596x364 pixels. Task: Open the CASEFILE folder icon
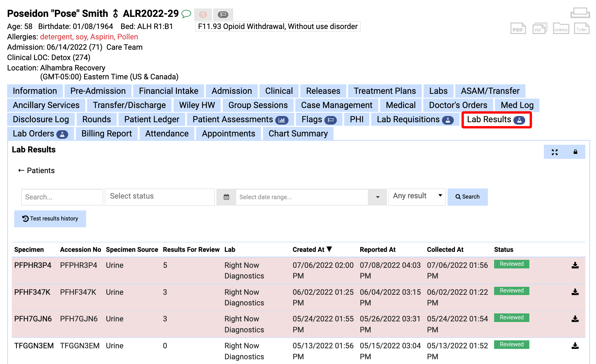561,28
